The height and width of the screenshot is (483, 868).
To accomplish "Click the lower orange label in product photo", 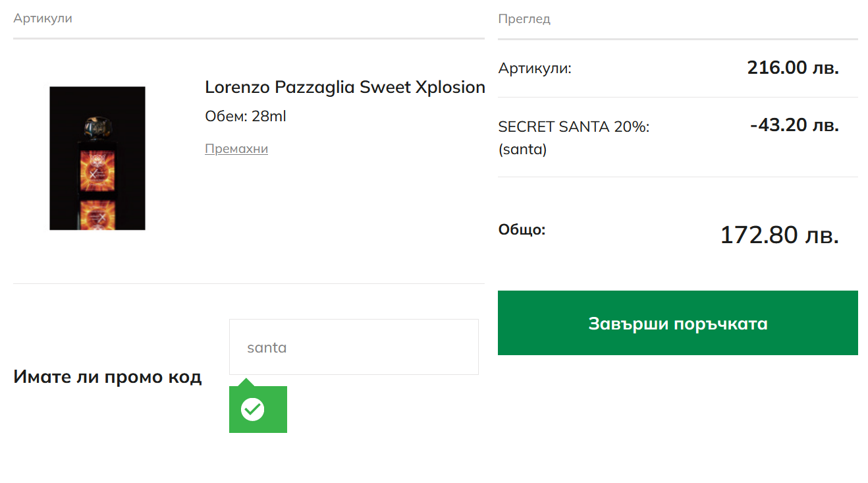I will [97, 215].
